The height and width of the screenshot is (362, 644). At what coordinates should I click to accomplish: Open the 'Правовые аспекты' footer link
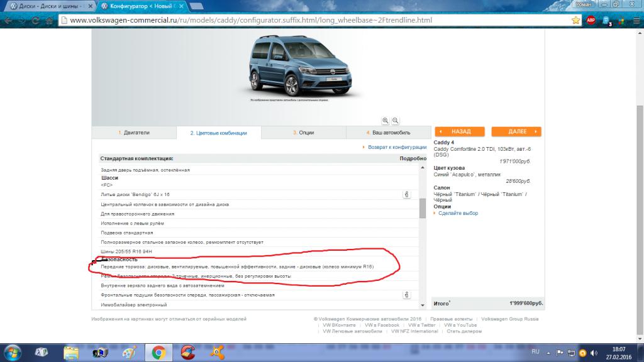[452, 319]
